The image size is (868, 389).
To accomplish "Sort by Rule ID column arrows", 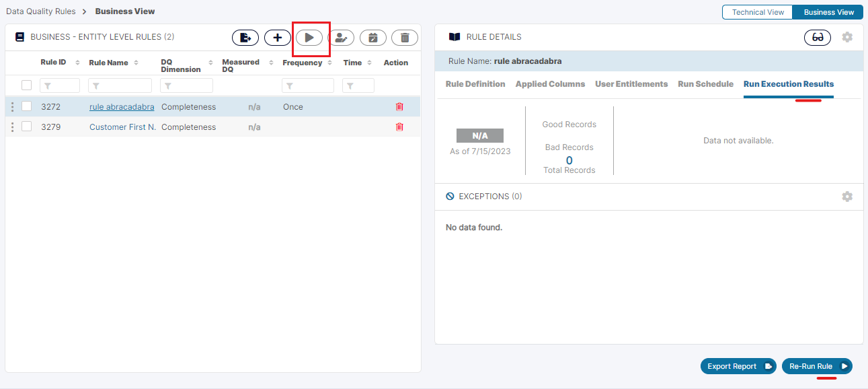I will (x=77, y=63).
